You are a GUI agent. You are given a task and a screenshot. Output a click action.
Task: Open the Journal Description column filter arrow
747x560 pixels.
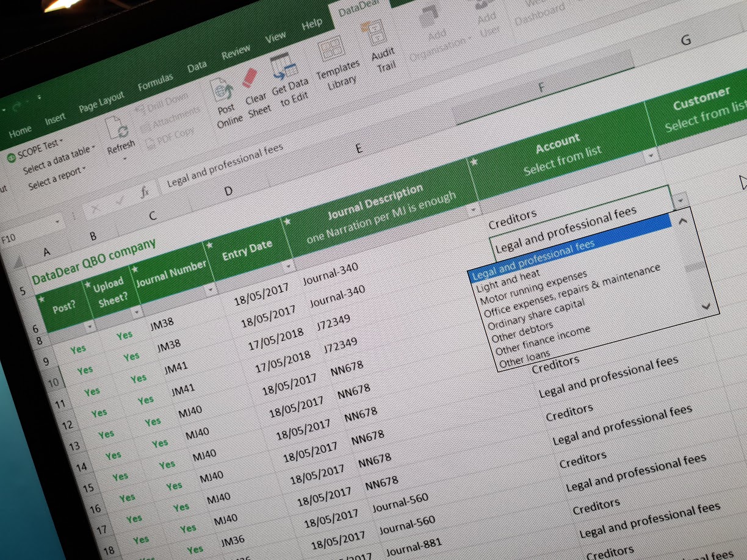click(473, 210)
